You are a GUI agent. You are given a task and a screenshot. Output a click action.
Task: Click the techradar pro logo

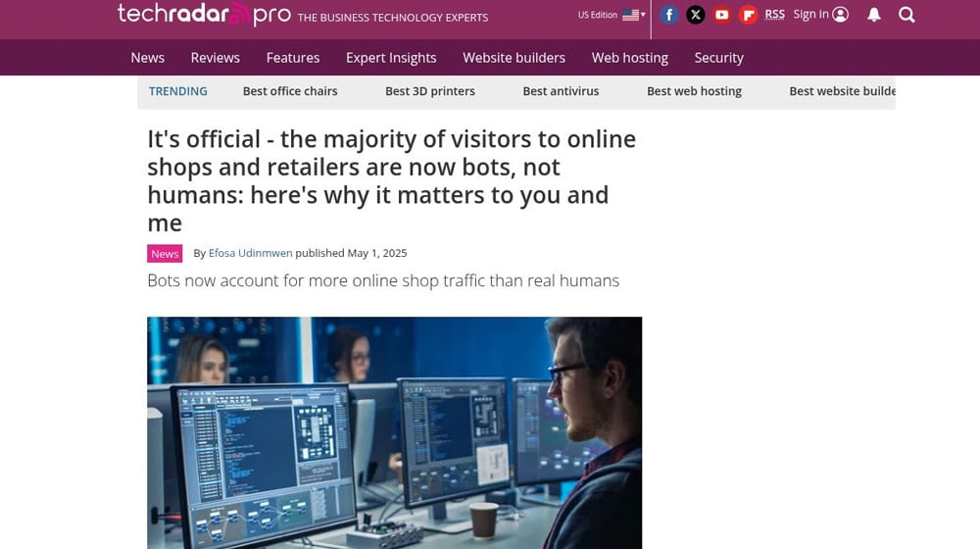204,14
